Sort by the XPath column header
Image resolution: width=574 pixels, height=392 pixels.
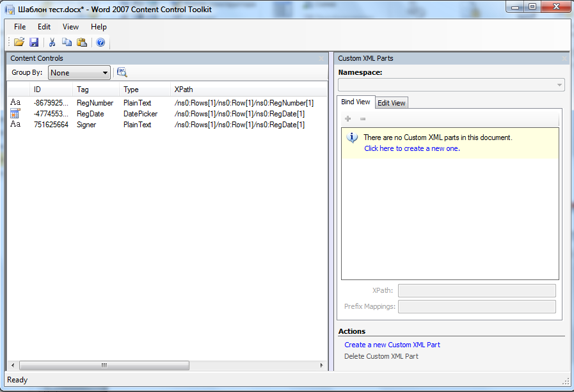pos(249,90)
